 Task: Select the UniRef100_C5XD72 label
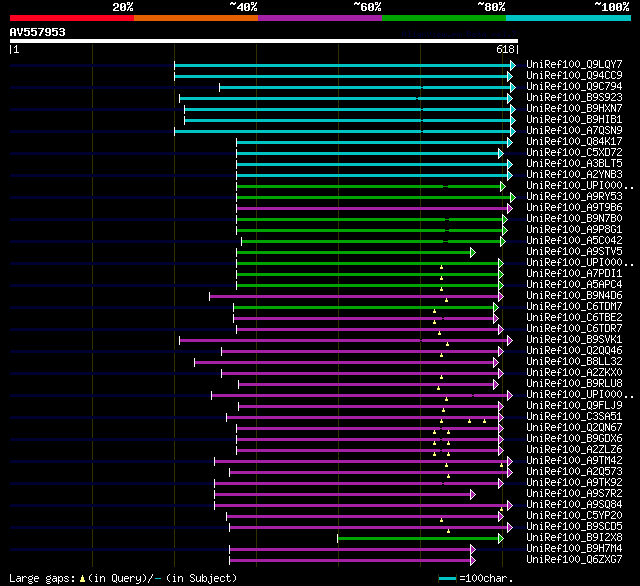[x=574, y=153]
